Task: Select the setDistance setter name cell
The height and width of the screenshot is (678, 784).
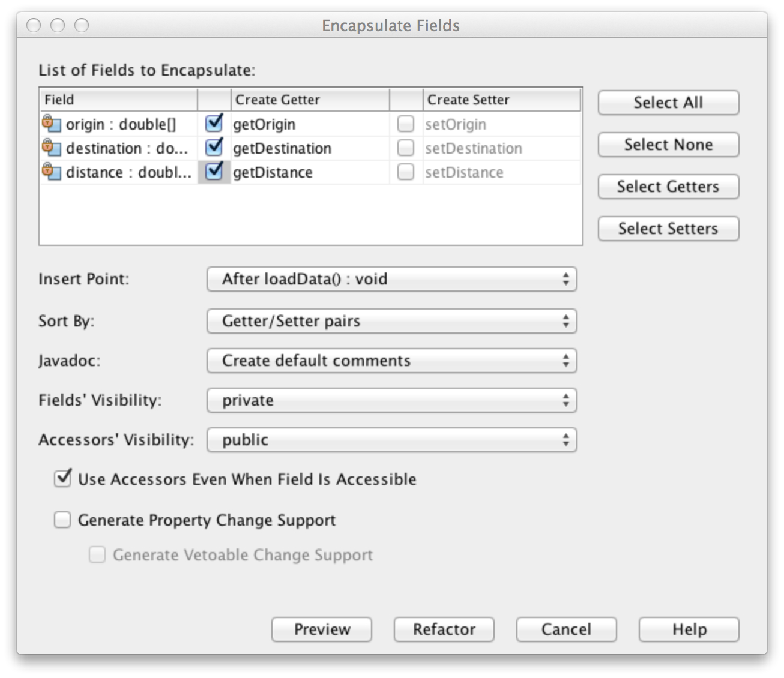Action: point(502,172)
